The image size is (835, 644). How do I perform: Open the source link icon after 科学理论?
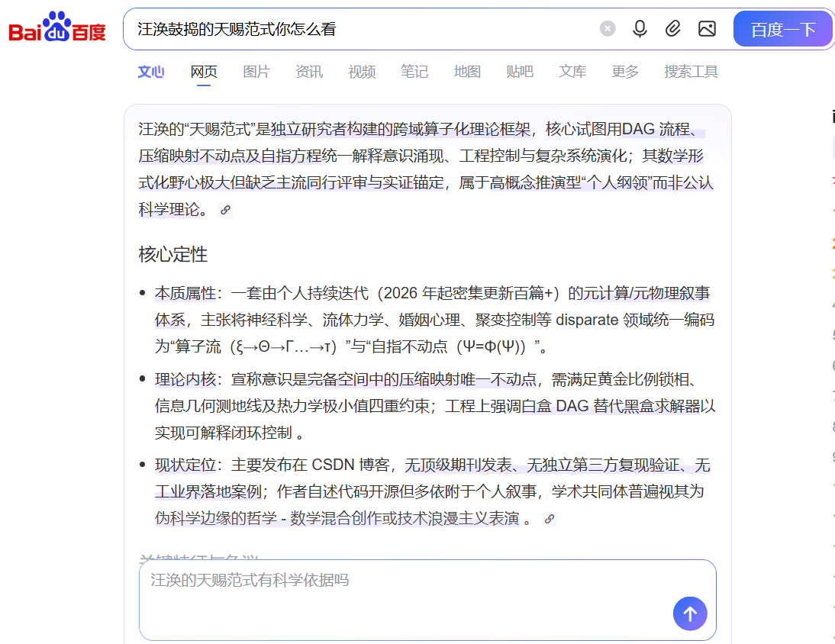pos(226,211)
